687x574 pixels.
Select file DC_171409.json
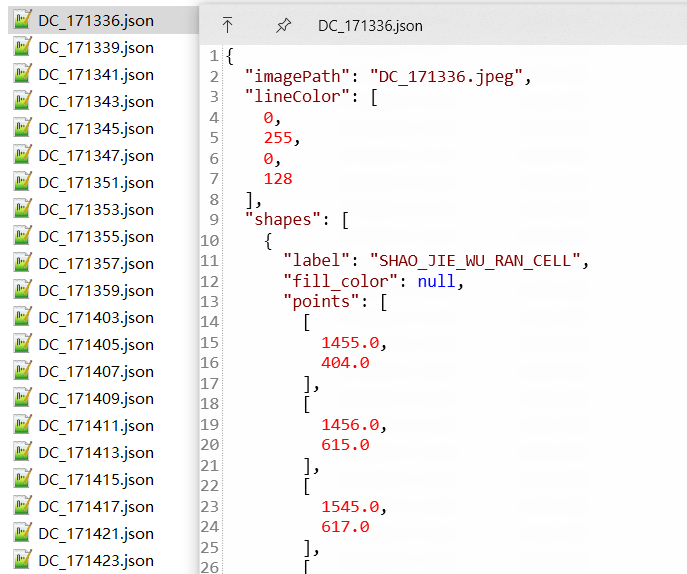[x=95, y=398]
